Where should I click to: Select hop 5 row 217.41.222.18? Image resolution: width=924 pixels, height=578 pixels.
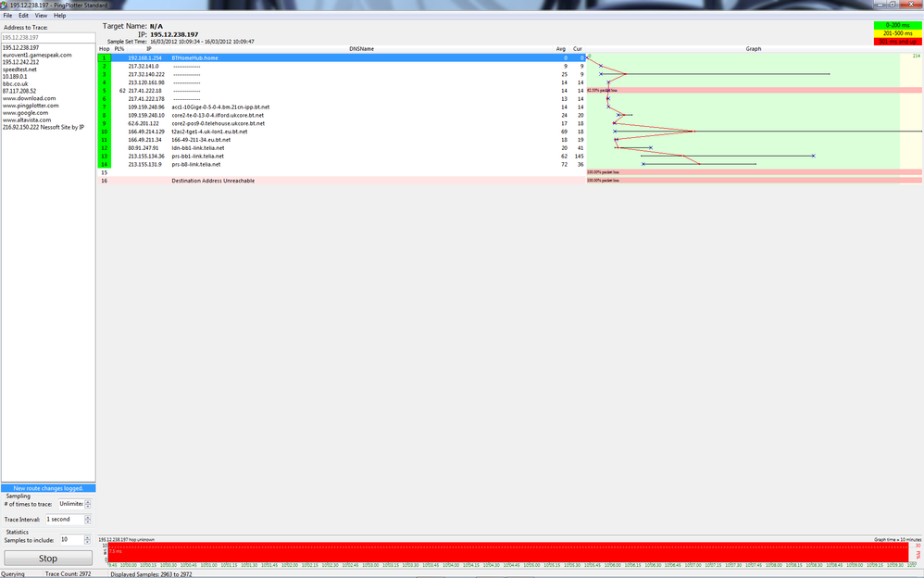tap(342, 91)
